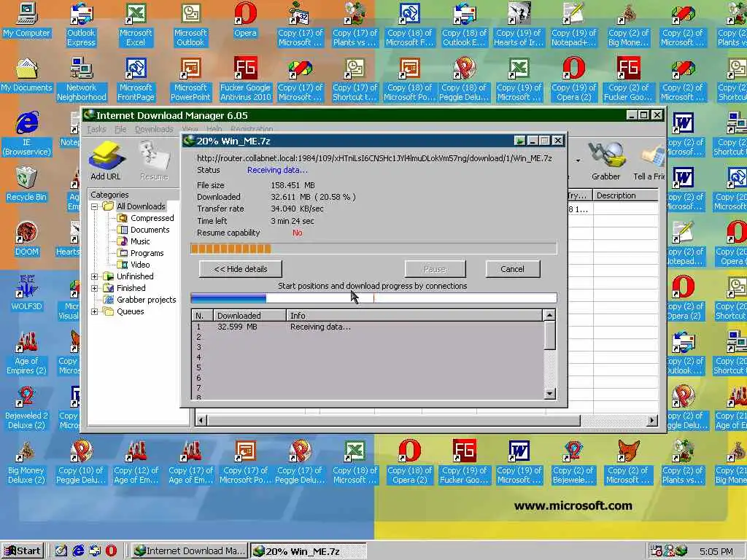Click the main window horizontal scrollbar thumb
Image resolution: width=747 pixels, height=560 pixels.
click(393, 421)
